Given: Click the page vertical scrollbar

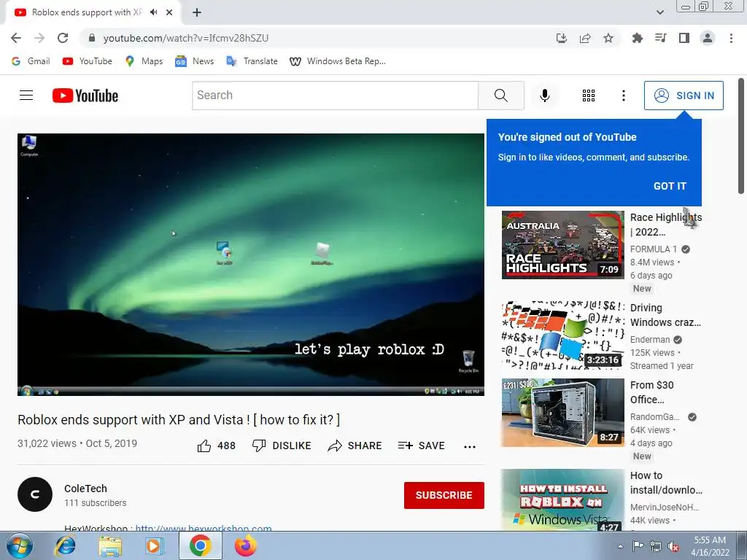Looking at the screenshot, I should pos(741,136).
